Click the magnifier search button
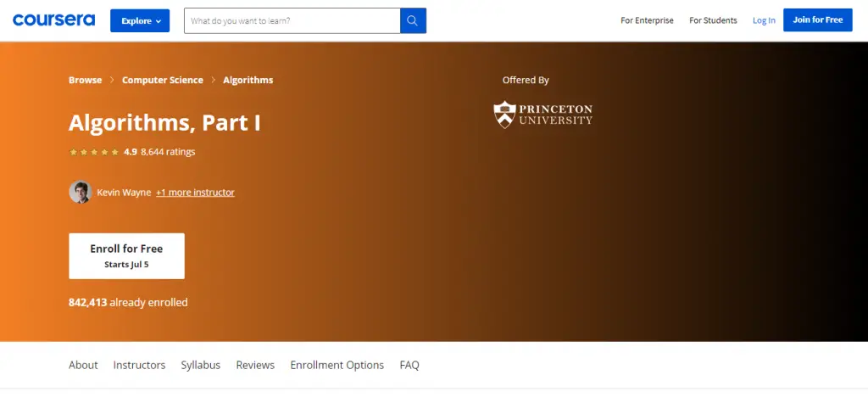This screenshot has height=403, width=868. 413,20
